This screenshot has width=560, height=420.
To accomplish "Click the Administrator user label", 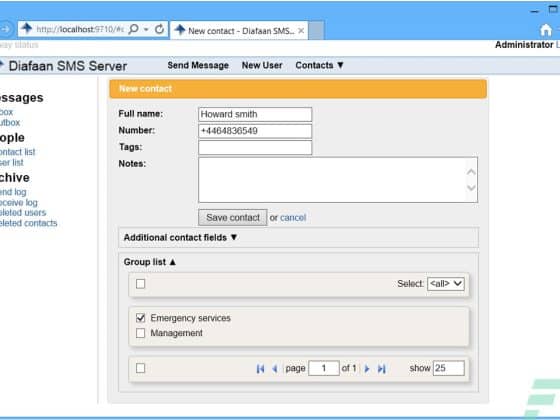I will (524, 45).
